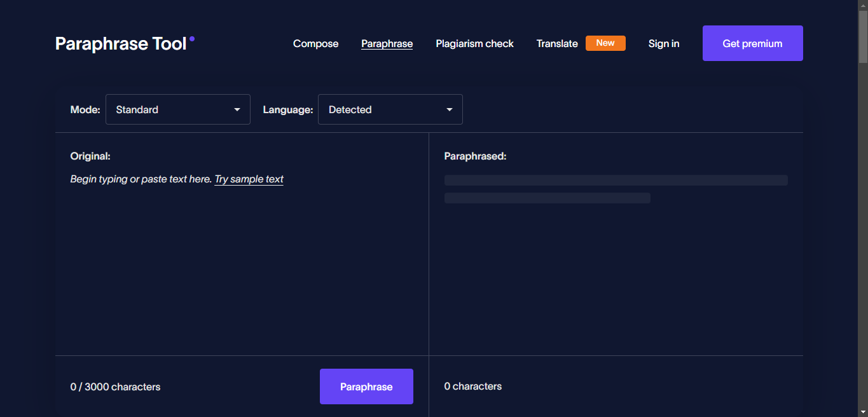Click the '0 / 3000 characters' counter
Screen dimensions: 868x417
click(x=115, y=386)
